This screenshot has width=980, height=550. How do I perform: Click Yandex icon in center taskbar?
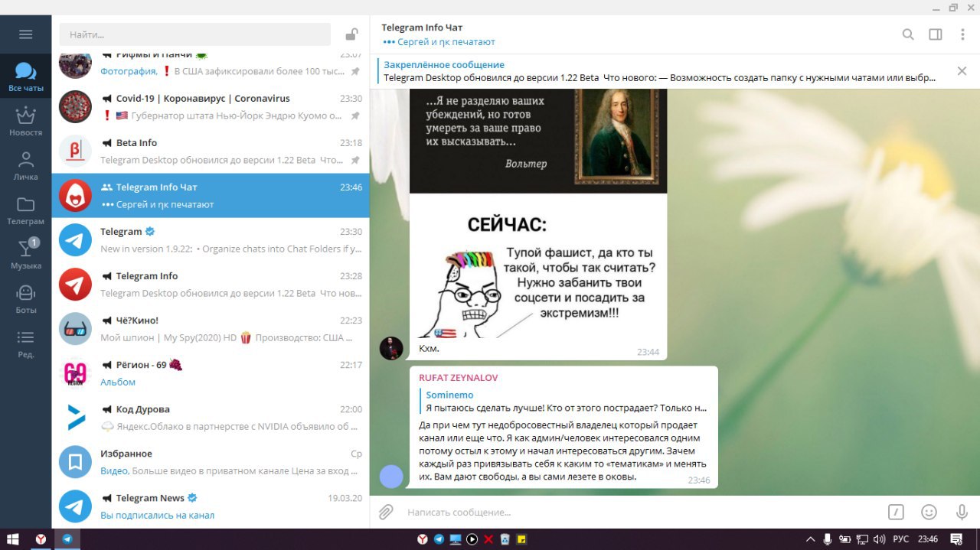point(423,539)
